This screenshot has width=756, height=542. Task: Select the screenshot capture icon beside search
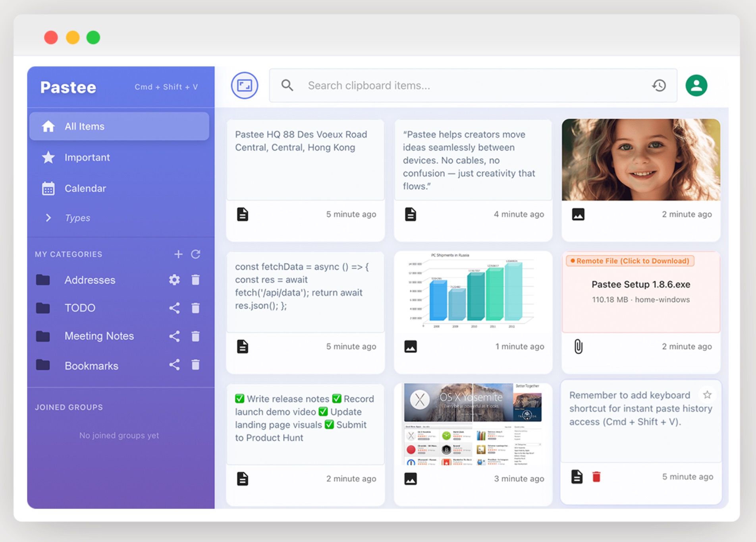coord(244,85)
